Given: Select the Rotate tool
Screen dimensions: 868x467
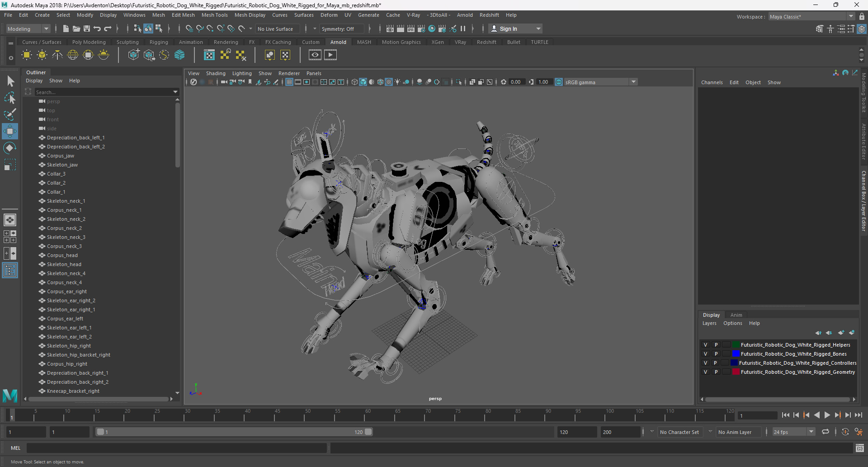Looking at the screenshot, I should point(10,148).
